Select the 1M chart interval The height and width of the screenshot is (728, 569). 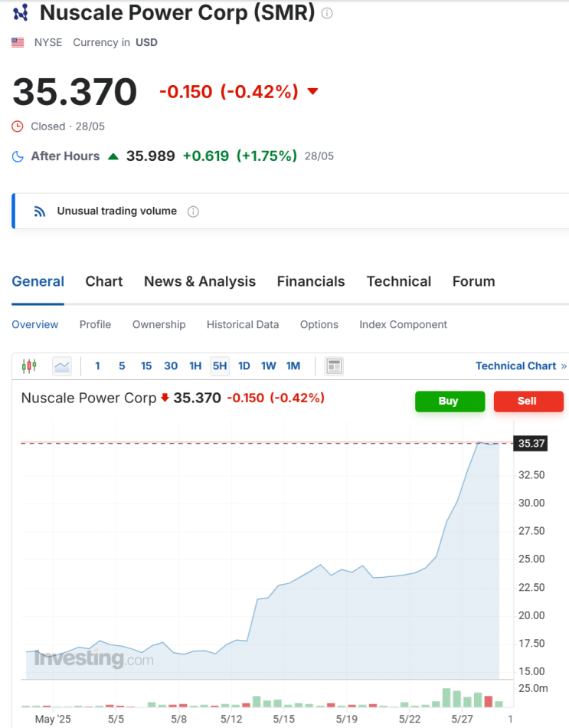(293, 366)
